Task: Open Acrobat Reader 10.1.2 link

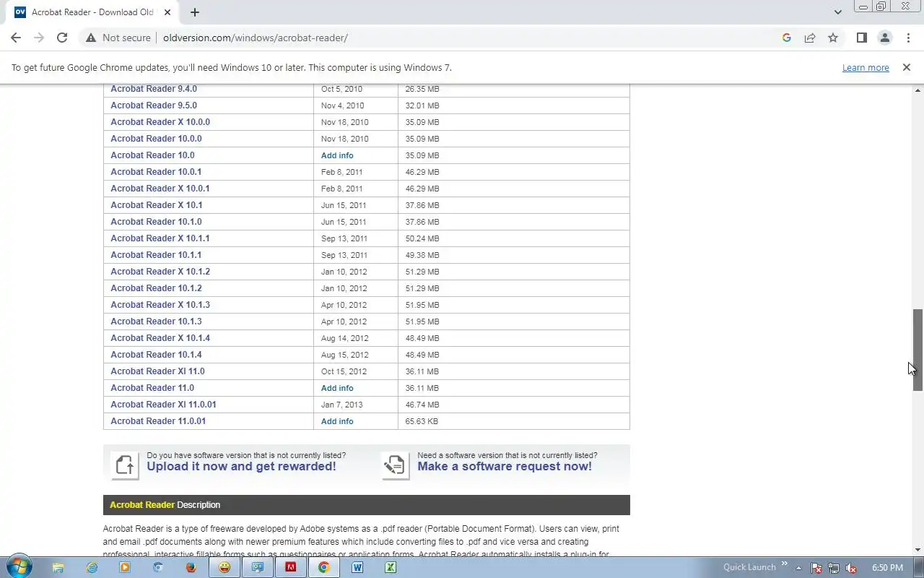Action: 156,288
